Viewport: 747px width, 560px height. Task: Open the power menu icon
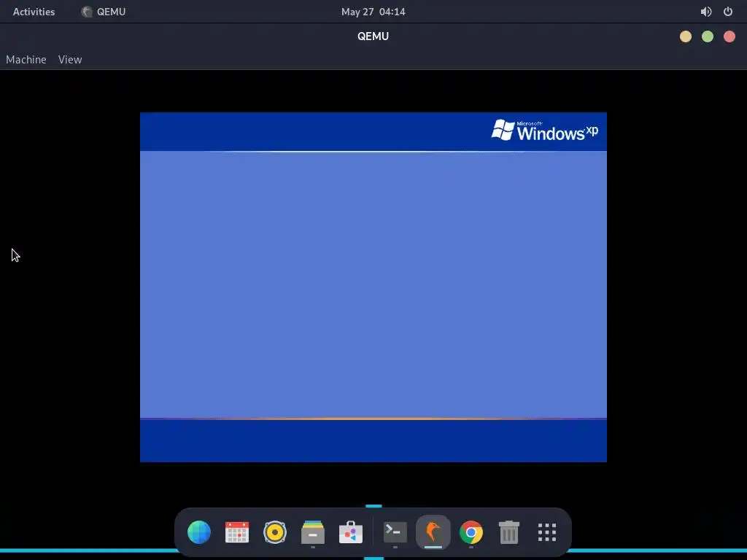pos(728,12)
